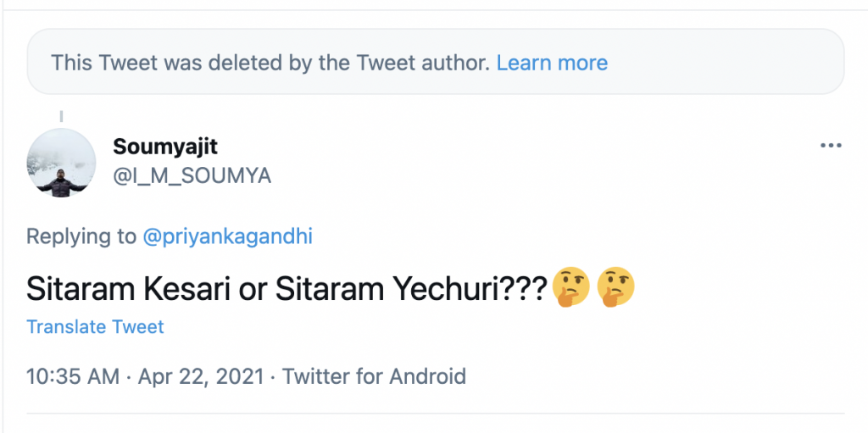Select the @I_M_SOUMYA handle

[x=192, y=175]
